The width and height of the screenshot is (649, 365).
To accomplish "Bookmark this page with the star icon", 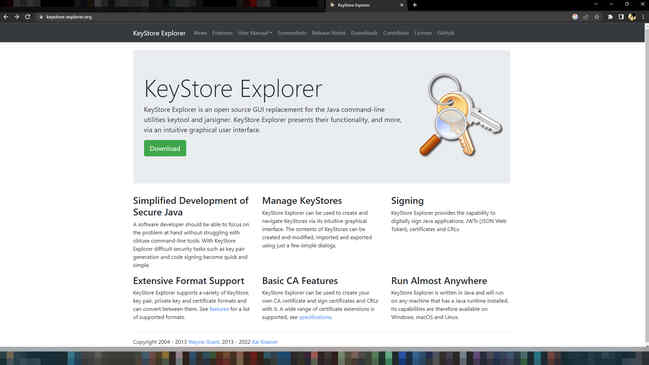I will pyautogui.click(x=596, y=17).
